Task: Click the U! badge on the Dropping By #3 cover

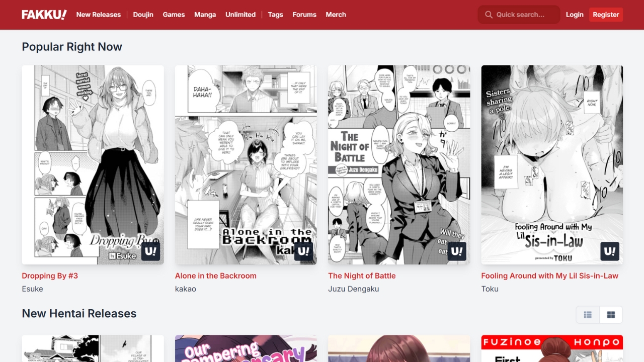Action: pos(150,251)
